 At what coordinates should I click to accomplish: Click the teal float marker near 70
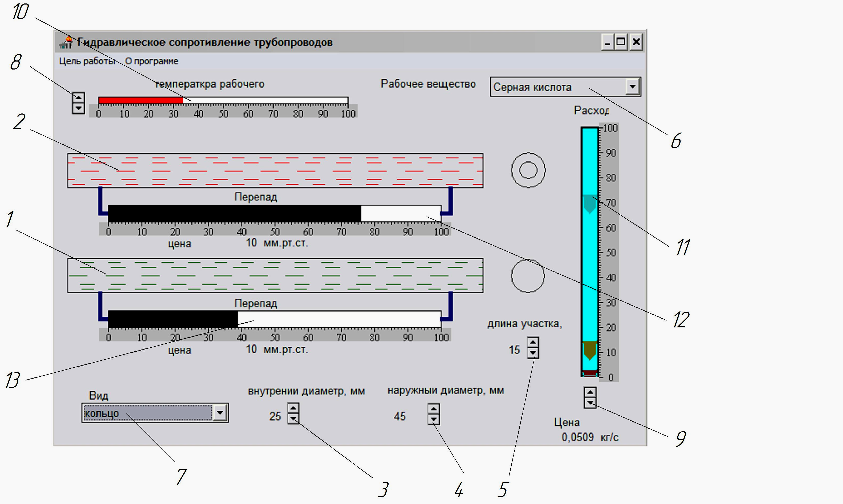(590, 204)
